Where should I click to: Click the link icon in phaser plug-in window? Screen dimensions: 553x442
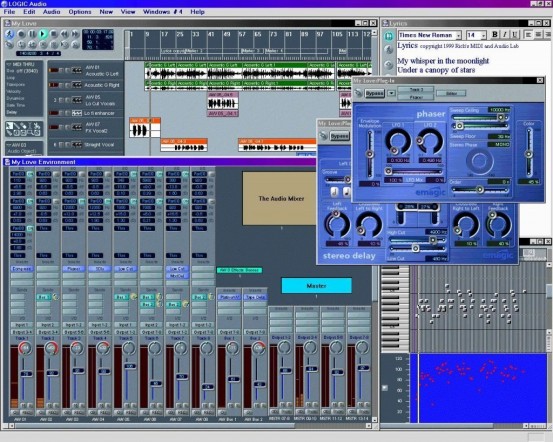point(358,93)
